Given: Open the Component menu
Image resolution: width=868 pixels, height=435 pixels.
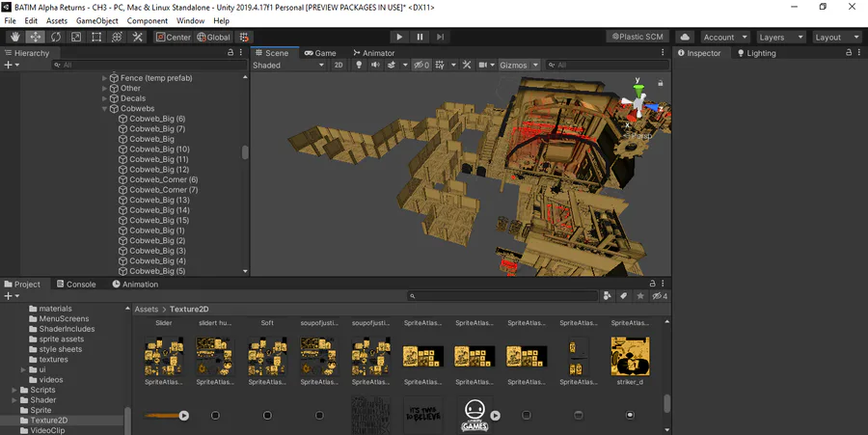Looking at the screenshot, I should point(148,21).
